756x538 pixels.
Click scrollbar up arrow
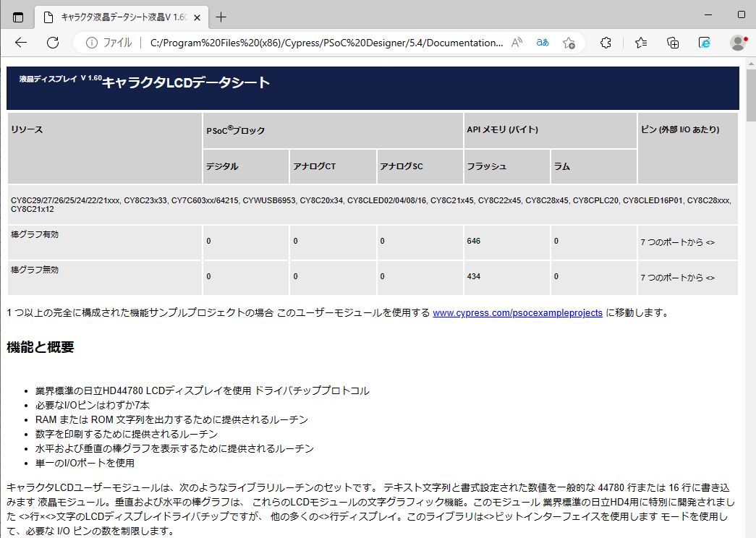tap(751, 63)
